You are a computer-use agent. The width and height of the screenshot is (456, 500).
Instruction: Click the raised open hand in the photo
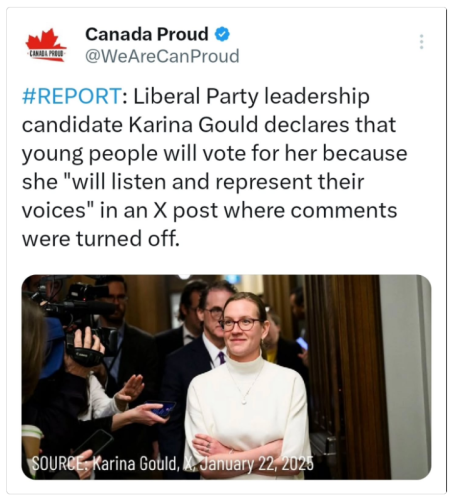tap(130, 388)
